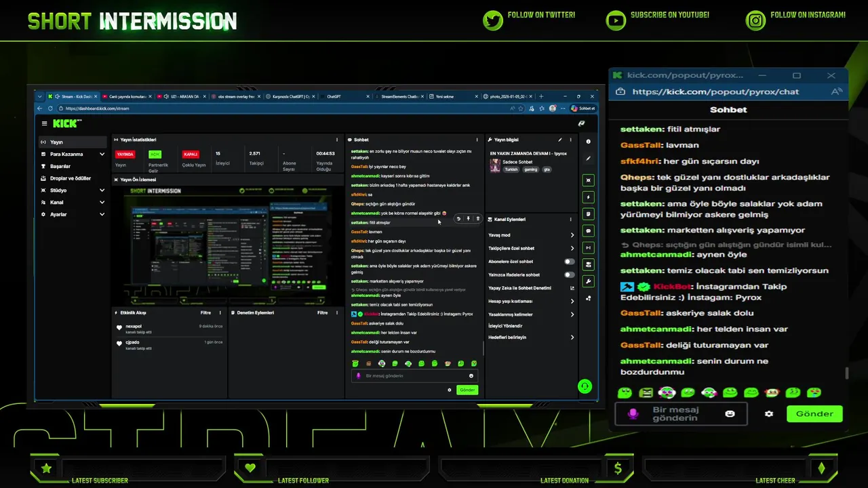Click the pencil icon in right toolbar
The height and width of the screenshot is (488, 868).
click(x=588, y=159)
